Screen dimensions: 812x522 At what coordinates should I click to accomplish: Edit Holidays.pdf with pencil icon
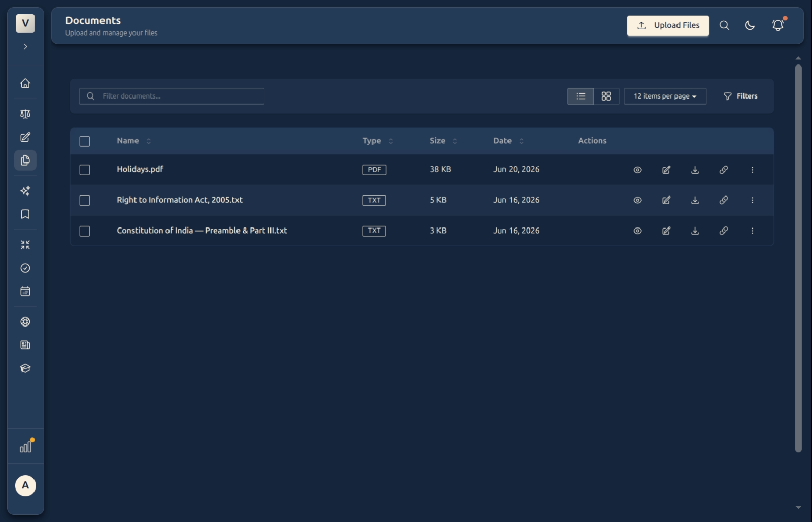coord(666,170)
